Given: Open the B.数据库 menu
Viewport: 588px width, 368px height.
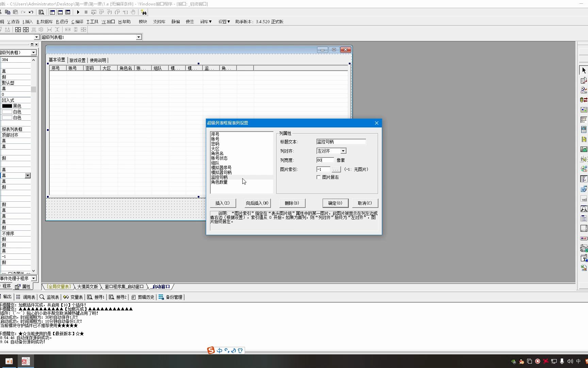Looking at the screenshot, I should click(x=45, y=21).
